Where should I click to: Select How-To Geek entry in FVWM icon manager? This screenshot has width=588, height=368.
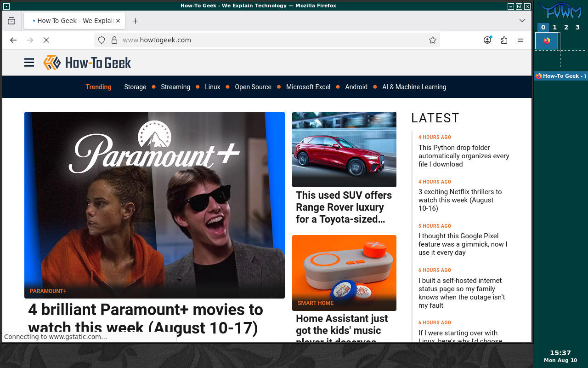(561, 76)
